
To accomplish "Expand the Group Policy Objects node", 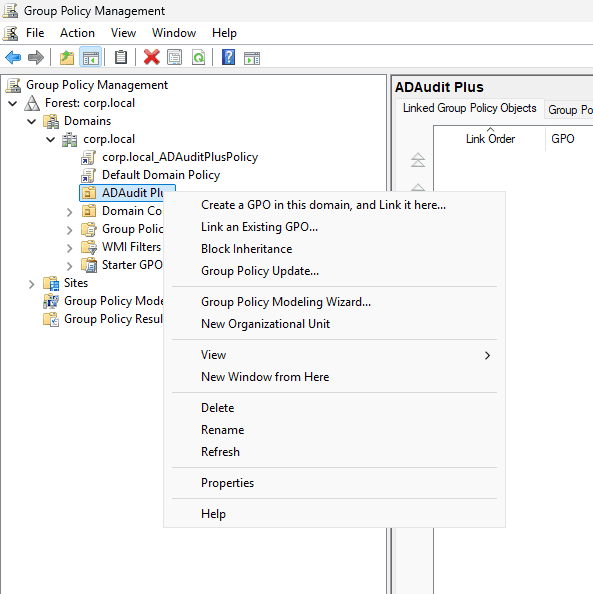I will coord(69,230).
